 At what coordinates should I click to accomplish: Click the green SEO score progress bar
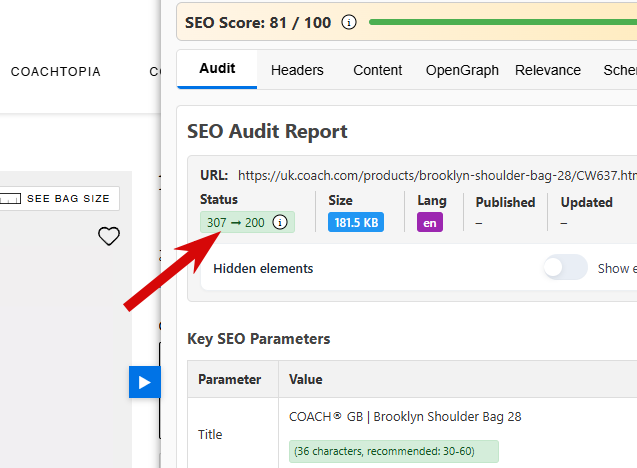[x=502, y=22]
